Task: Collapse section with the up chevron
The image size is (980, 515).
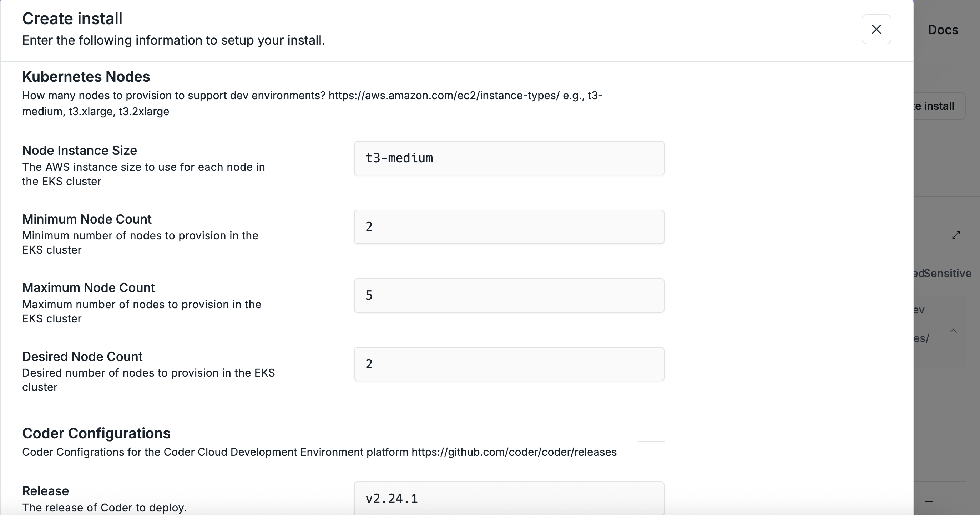Action: pos(953,331)
